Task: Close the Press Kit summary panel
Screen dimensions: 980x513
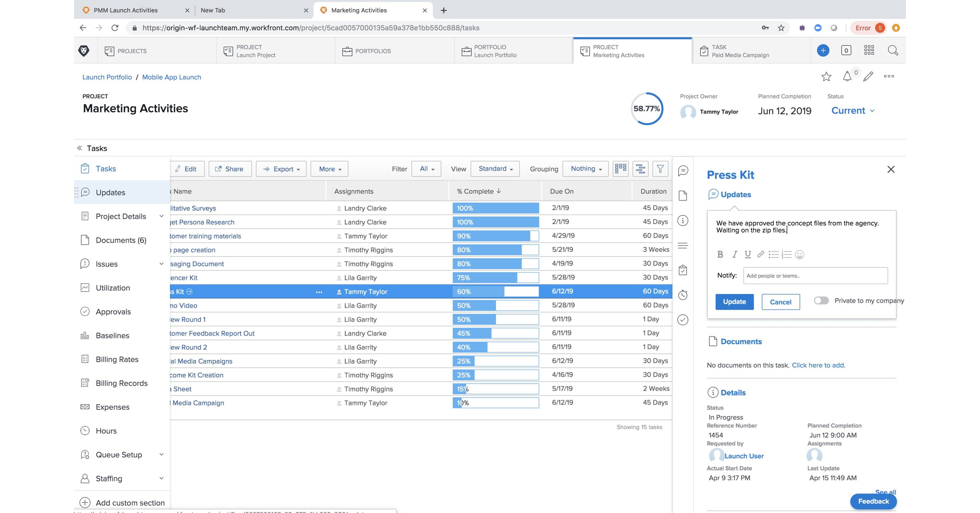Action: (x=891, y=169)
